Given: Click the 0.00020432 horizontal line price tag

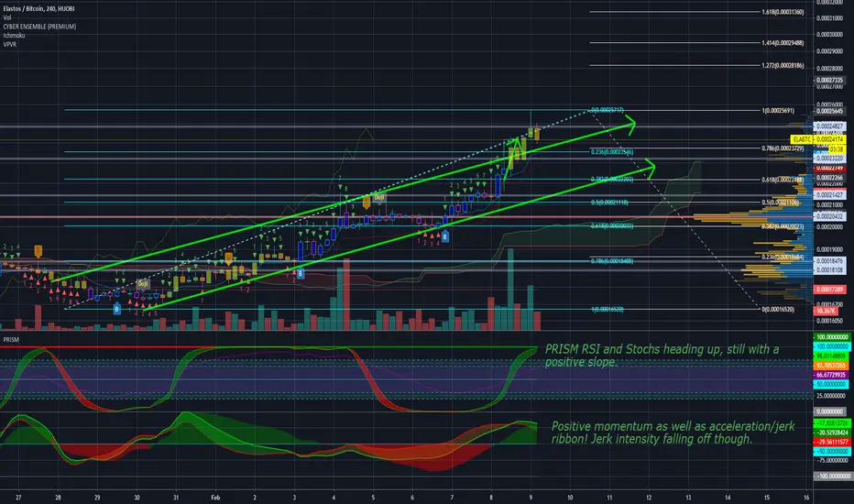Looking at the screenshot, I should [x=829, y=216].
